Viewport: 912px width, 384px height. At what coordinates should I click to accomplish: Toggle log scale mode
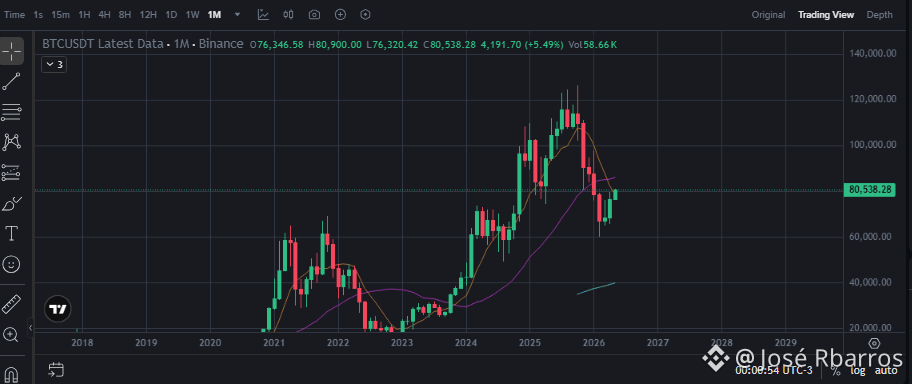pyautogui.click(x=859, y=370)
